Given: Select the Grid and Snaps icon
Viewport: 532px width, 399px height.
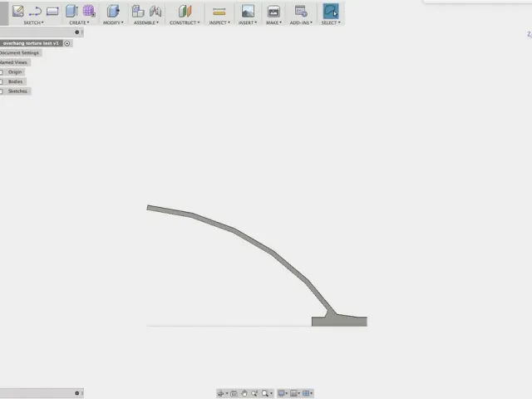Looking at the screenshot, I should click(293, 393).
